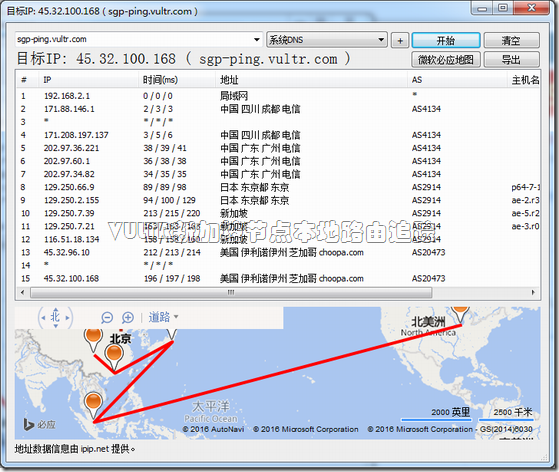Click the Bing 必应 logo on map
Screen dimensions: 559x472
[39, 424]
